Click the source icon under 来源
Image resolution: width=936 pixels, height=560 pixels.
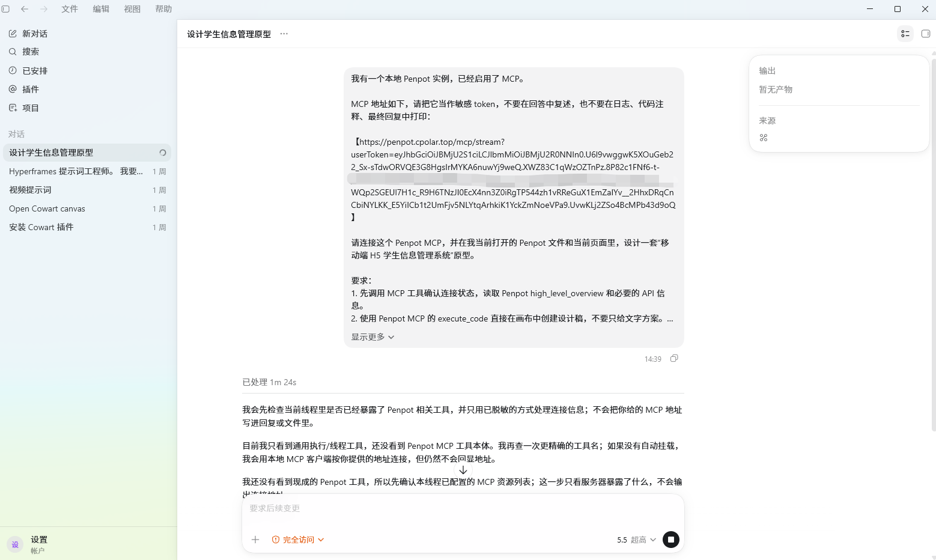764,138
